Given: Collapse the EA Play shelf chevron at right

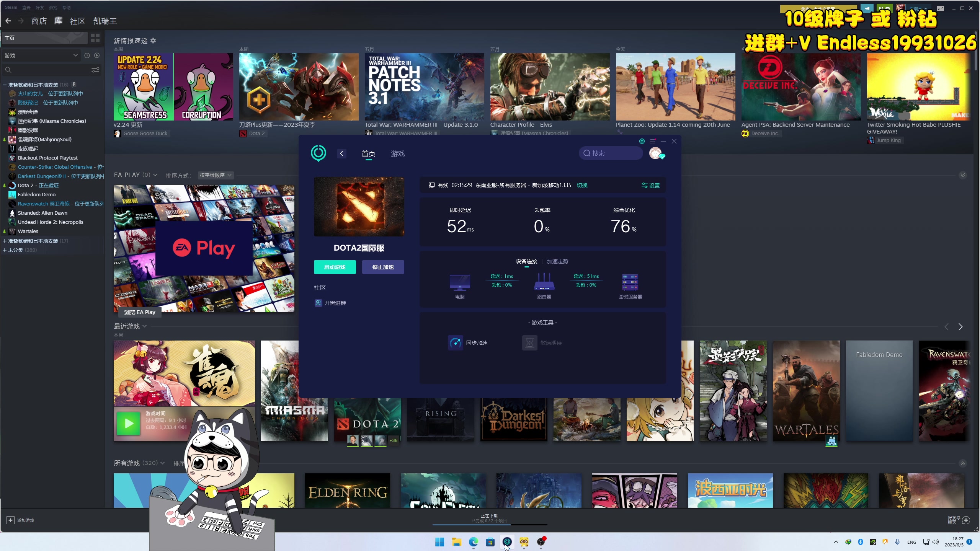Looking at the screenshot, I should pyautogui.click(x=962, y=175).
